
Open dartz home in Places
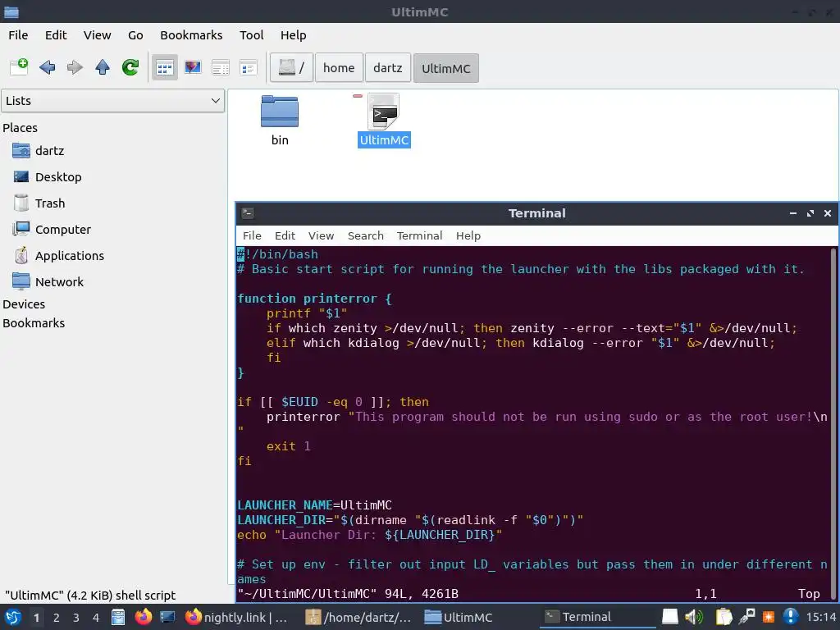[49, 151]
